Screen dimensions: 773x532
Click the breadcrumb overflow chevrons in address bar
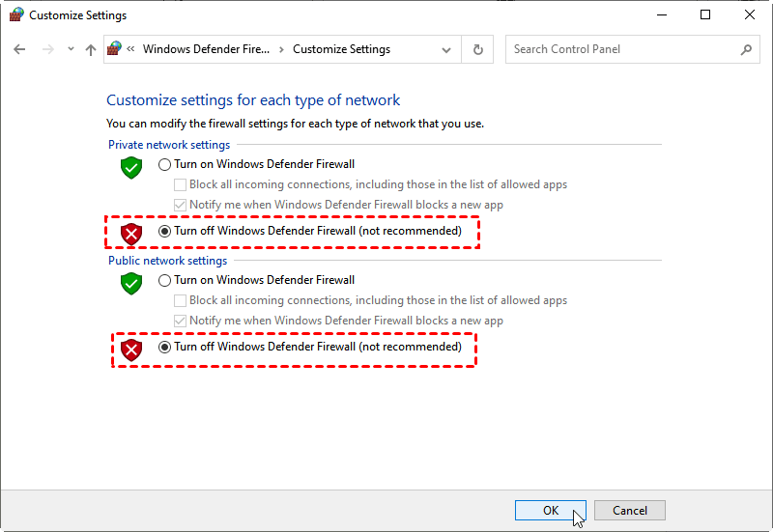131,49
